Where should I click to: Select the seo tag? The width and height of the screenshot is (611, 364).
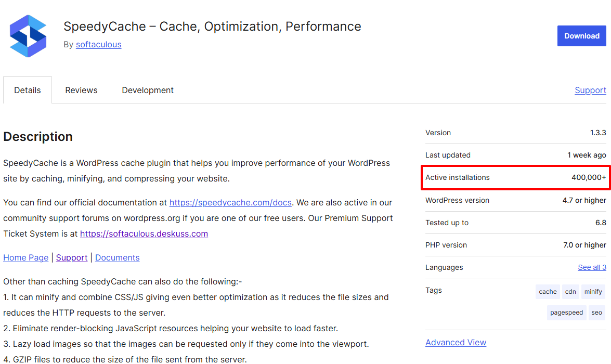tap(596, 313)
